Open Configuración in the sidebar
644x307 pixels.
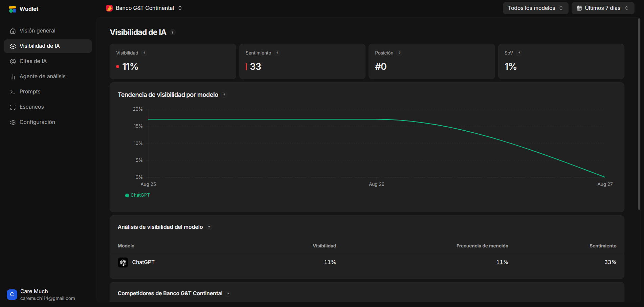point(48,122)
